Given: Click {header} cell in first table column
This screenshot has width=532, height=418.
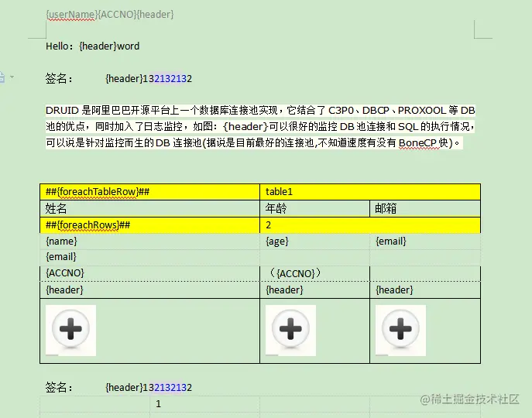Looking at the screenshot, I should 149,290.
